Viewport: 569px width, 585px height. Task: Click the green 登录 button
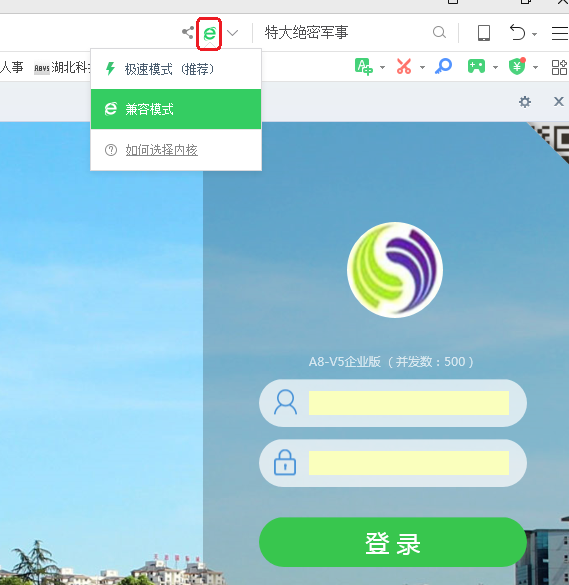coord(393,542)
